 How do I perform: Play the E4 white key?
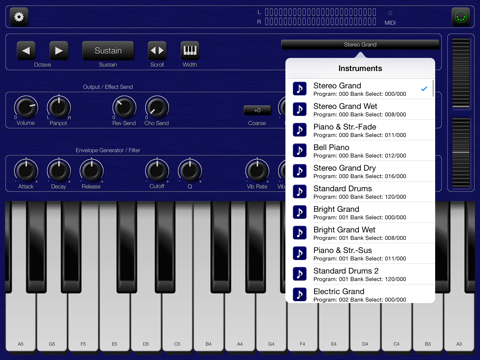point(334,328)
